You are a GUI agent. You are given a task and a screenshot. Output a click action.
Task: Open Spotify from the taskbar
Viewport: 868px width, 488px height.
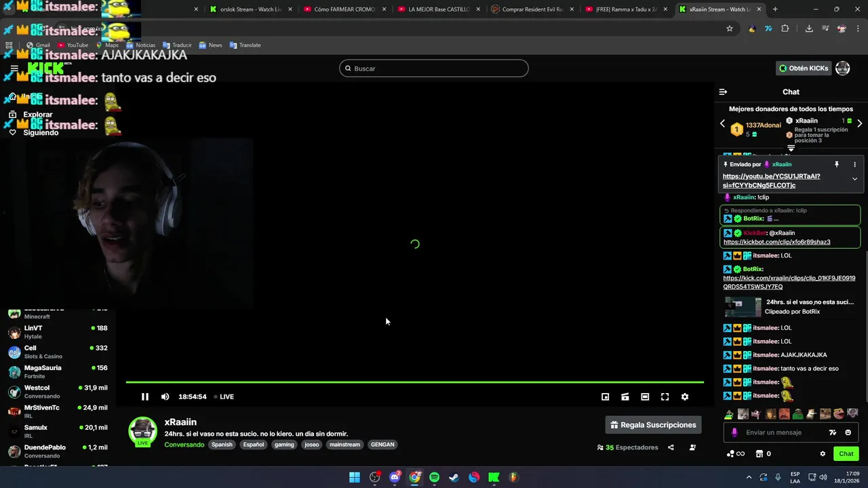click(434, 477)
